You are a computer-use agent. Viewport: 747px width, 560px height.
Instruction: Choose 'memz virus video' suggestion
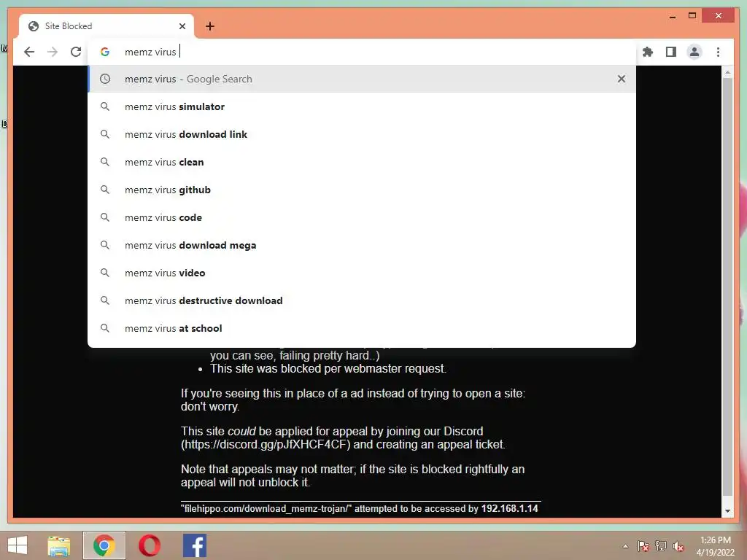point(362,273)
